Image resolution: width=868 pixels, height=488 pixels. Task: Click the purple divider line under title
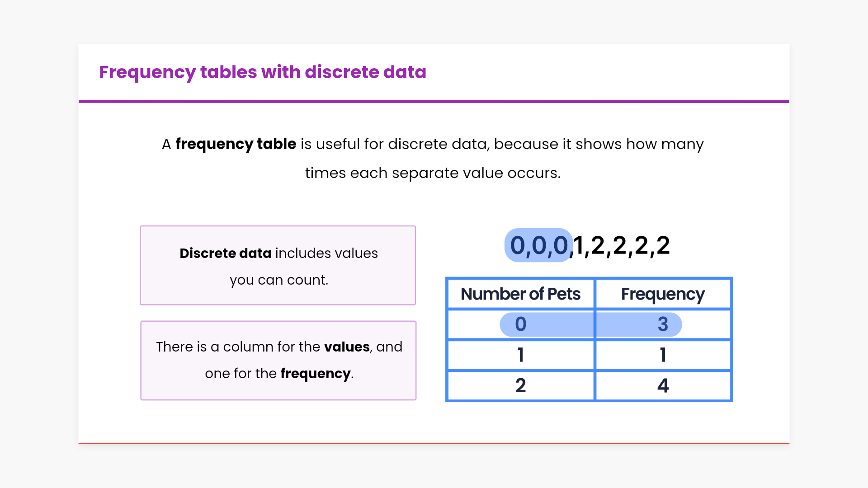[x=434, y=102]
